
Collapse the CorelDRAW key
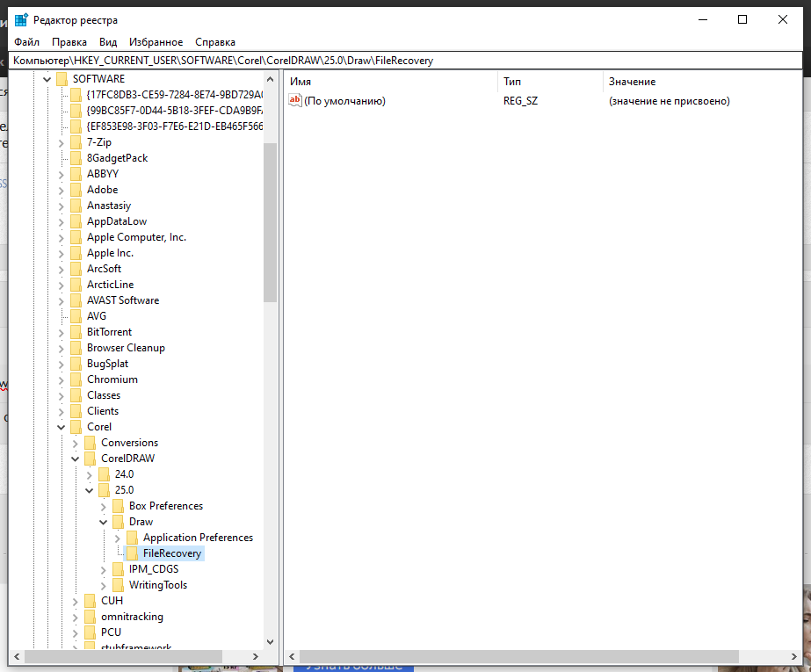click(75, 459)
